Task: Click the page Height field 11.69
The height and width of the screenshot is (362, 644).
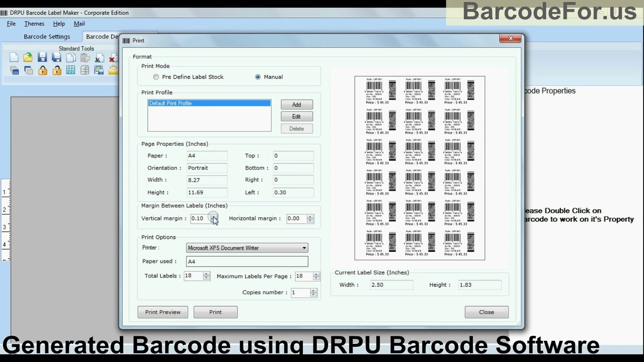Action: [x=207, y=193]
